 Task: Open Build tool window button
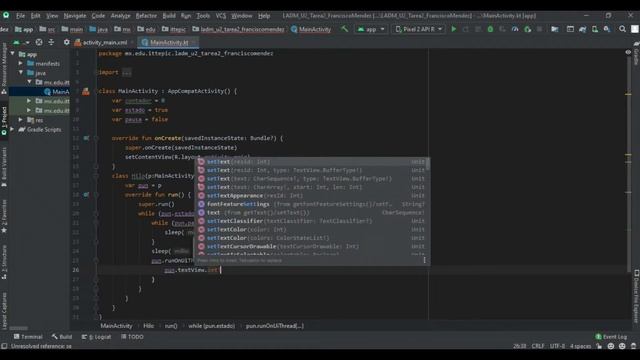tap(62, 337)
